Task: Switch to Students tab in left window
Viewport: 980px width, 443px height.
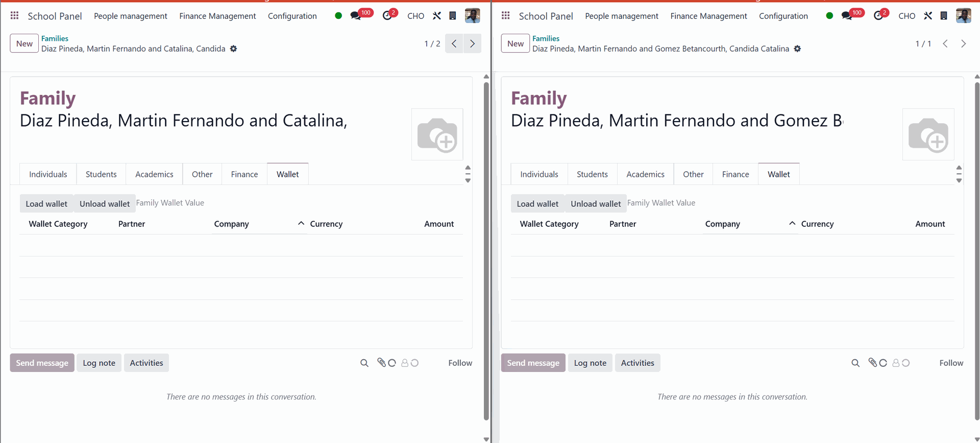Action: (101, 174)
